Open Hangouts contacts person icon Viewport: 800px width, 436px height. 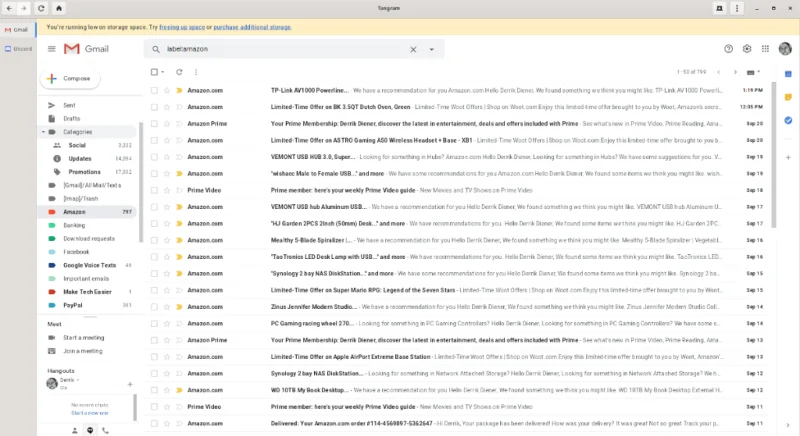(74, 431)
